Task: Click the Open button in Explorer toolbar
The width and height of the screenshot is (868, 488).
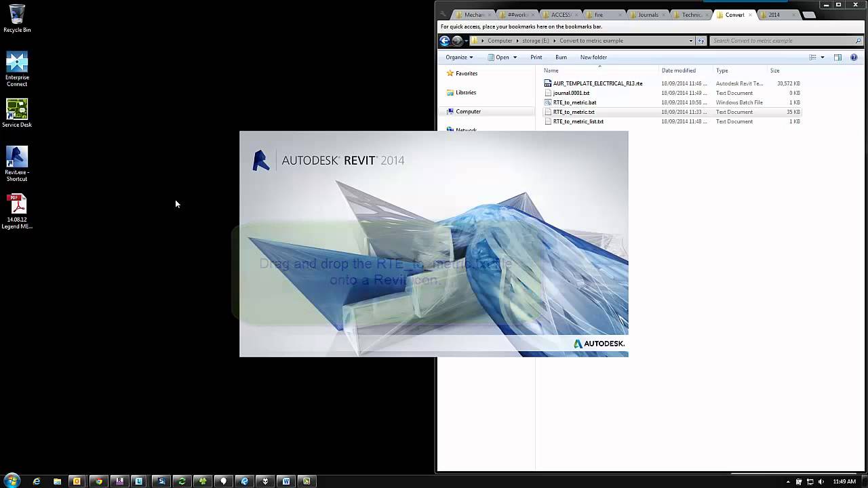Action: (x=498, y=58)
